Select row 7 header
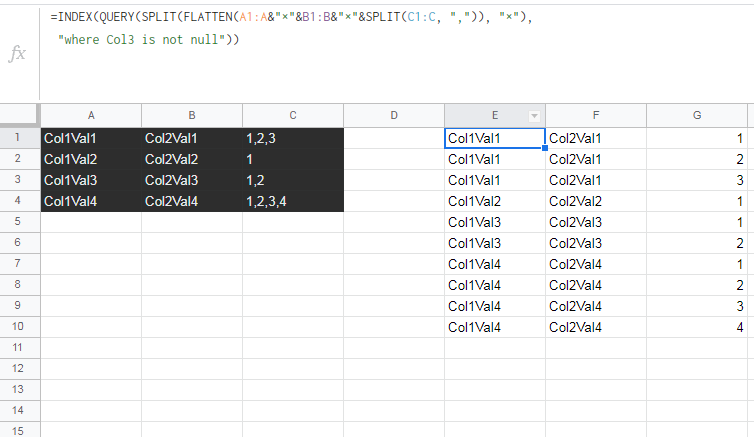This screenshot has height=437, width=754. (18, 263)
